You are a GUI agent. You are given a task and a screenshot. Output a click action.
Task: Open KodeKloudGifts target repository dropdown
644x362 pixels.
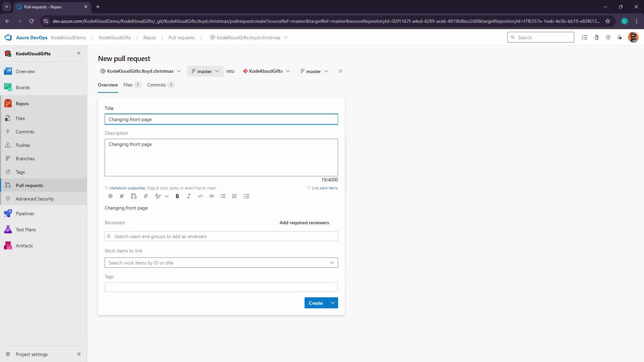266,71
